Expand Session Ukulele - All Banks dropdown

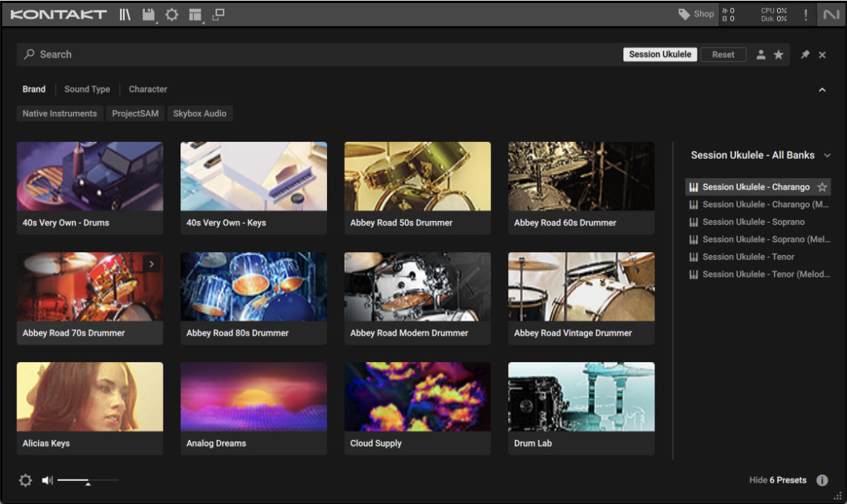[827, 155]
